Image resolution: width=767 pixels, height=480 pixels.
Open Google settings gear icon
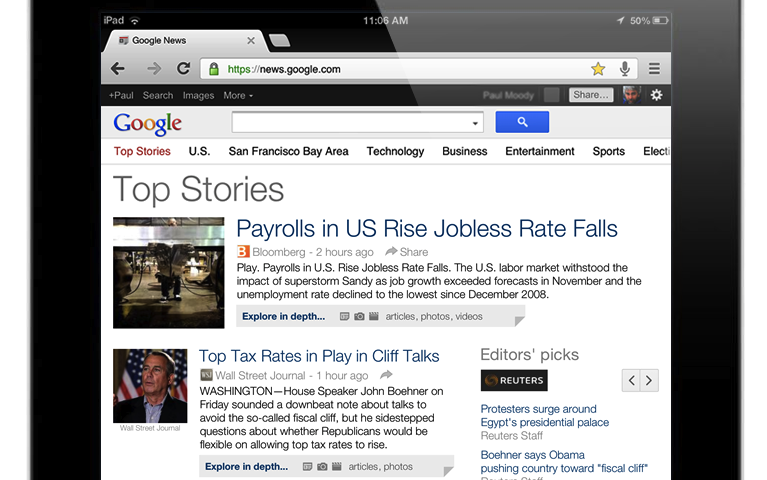point(656,95)
